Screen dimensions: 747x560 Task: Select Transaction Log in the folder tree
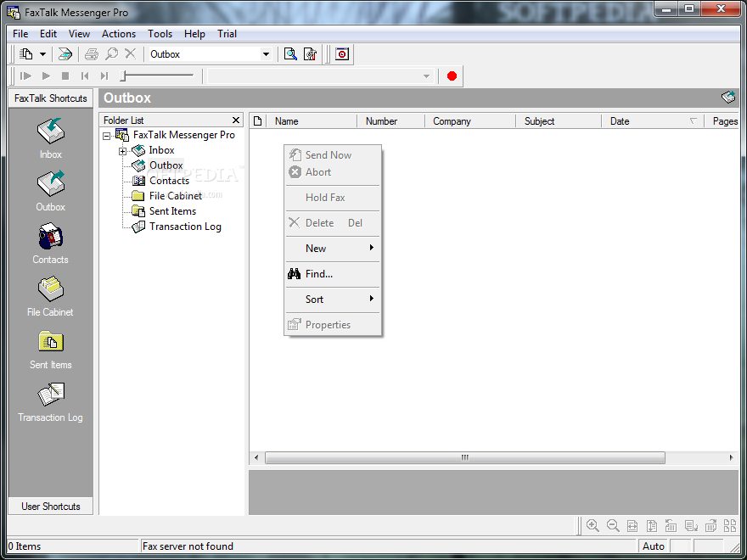click(x=185, y=227)
